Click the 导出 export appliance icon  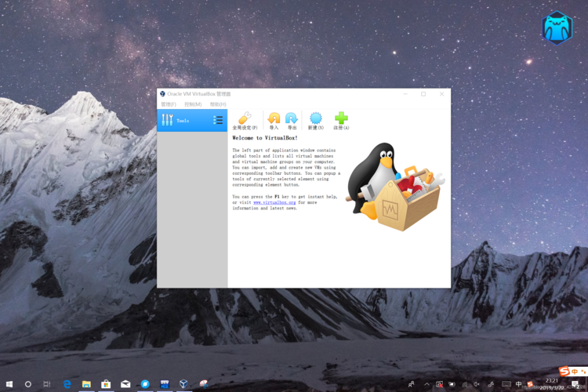tap(292, 121)
